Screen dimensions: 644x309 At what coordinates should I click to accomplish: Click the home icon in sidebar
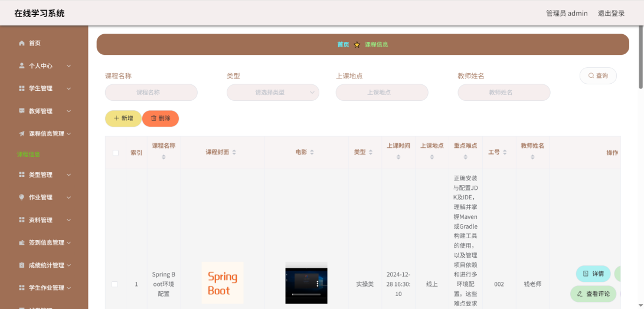22,43
